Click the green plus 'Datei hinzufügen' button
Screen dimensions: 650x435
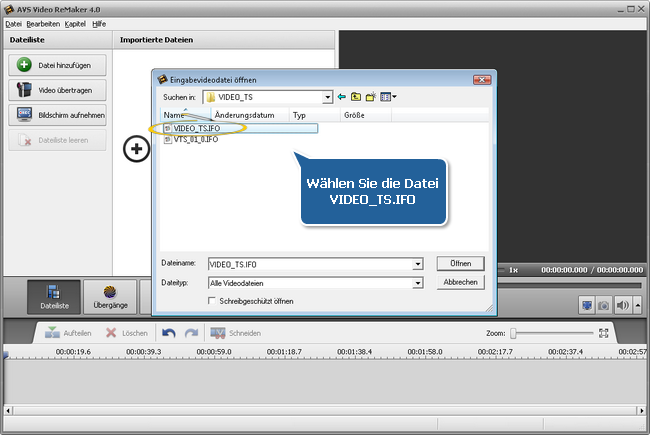57,65
